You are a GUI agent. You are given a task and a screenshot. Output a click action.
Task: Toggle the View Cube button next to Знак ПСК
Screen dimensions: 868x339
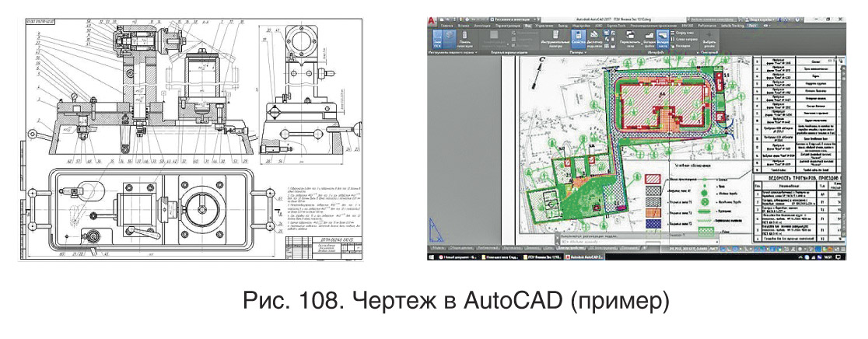point(450,39)
